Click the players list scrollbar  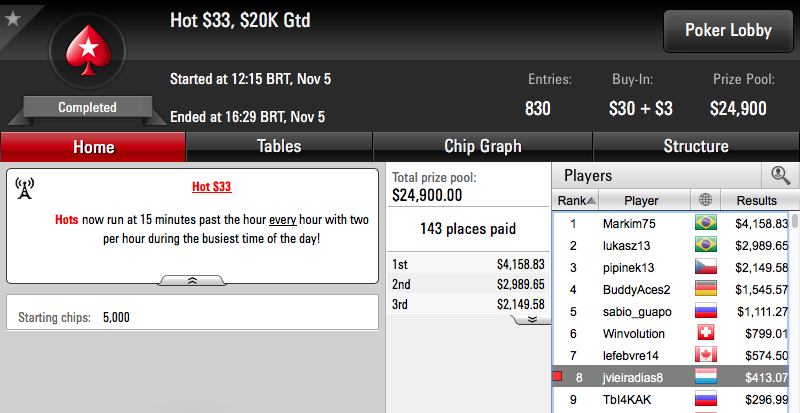point(795,311)
